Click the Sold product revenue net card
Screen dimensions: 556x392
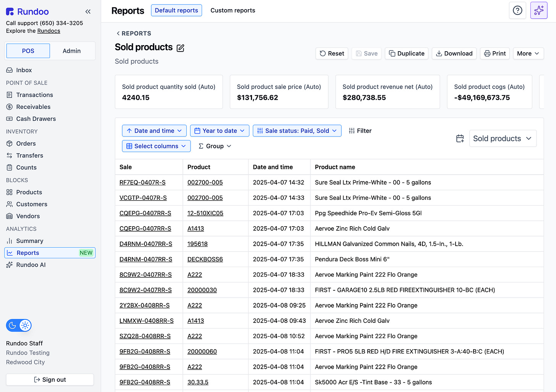coord(388,92)
